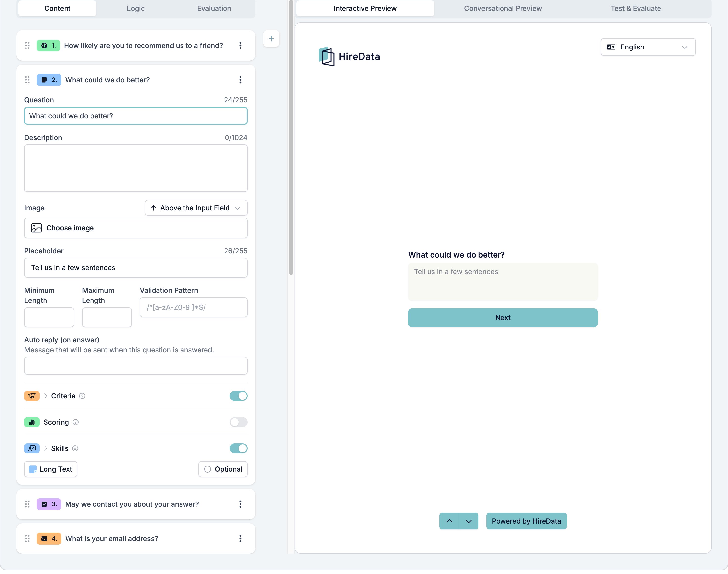
Task: Change the Long Text question type
Action: pyautogui.click(x=51, y=469)
